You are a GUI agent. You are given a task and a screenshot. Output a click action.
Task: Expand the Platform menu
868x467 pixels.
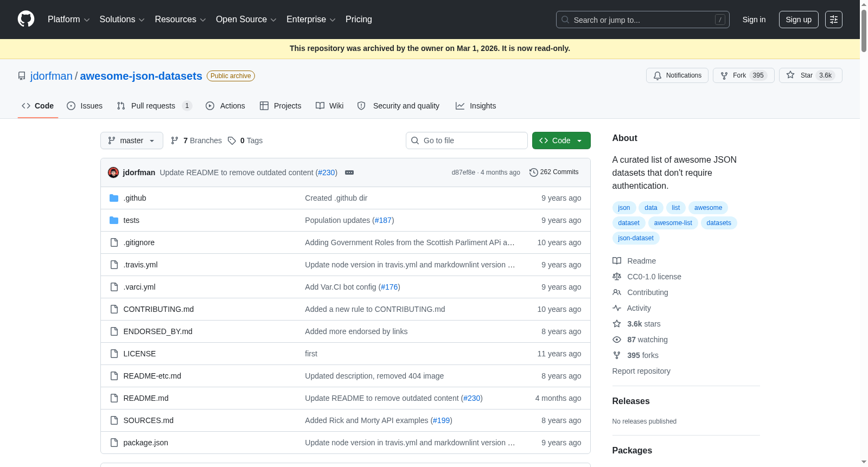(68, 20)
